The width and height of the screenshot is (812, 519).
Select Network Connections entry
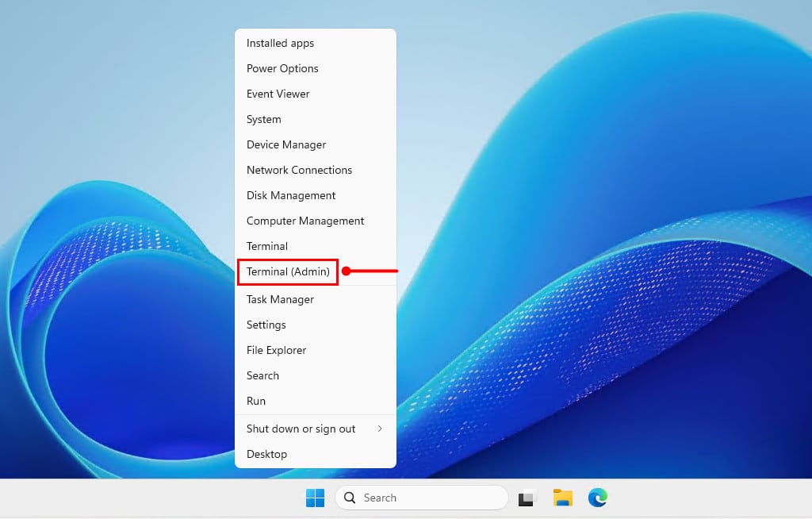coord(299,170)
